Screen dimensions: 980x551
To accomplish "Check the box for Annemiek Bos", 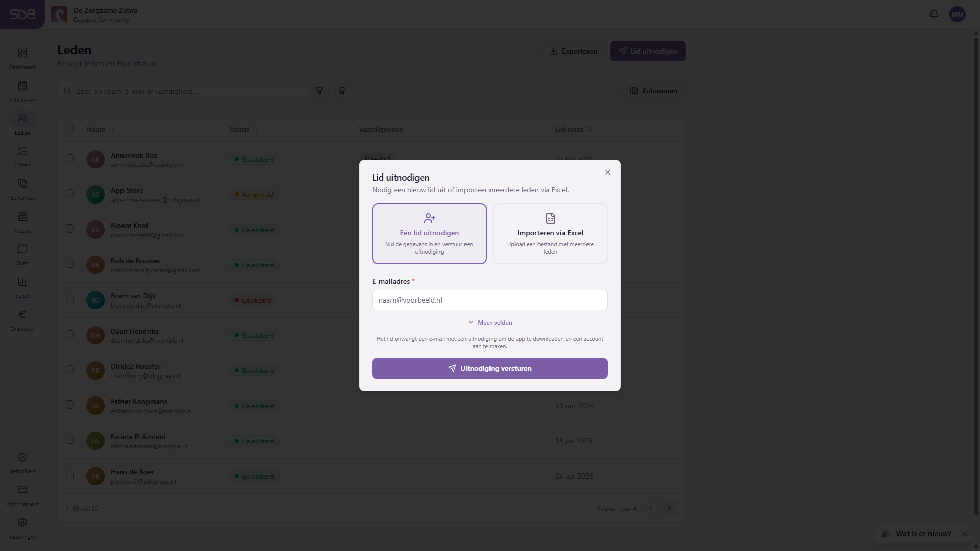I will [70, 158].
